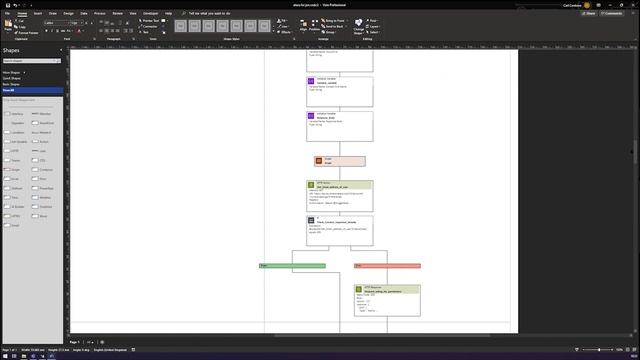Click the Share button

589,13
